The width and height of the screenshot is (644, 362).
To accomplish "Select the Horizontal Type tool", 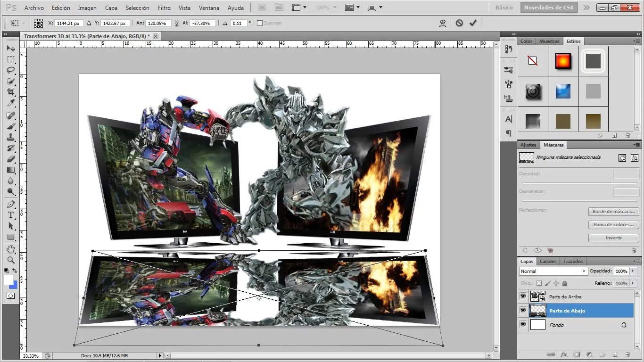I will [x=11, y=215].
